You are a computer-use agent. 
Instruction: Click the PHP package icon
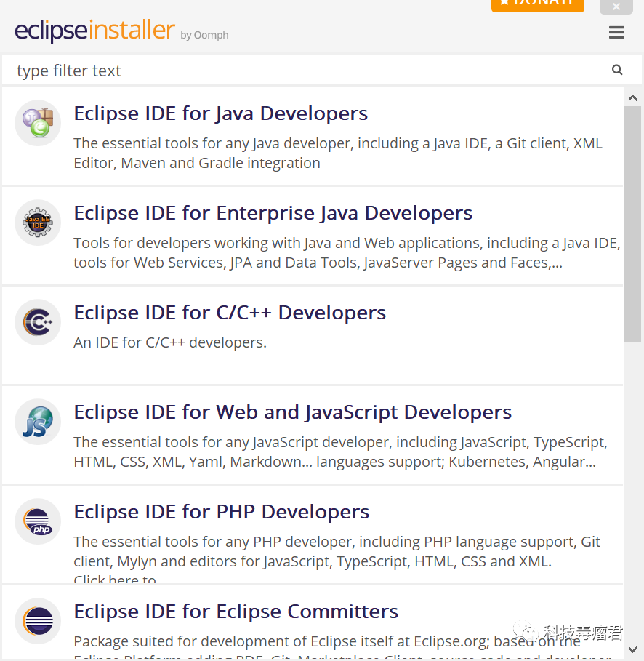pos(38,521)
